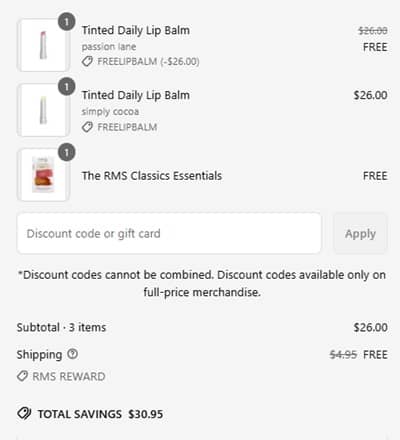Click the tag icon on simply cocoa item

87,127
